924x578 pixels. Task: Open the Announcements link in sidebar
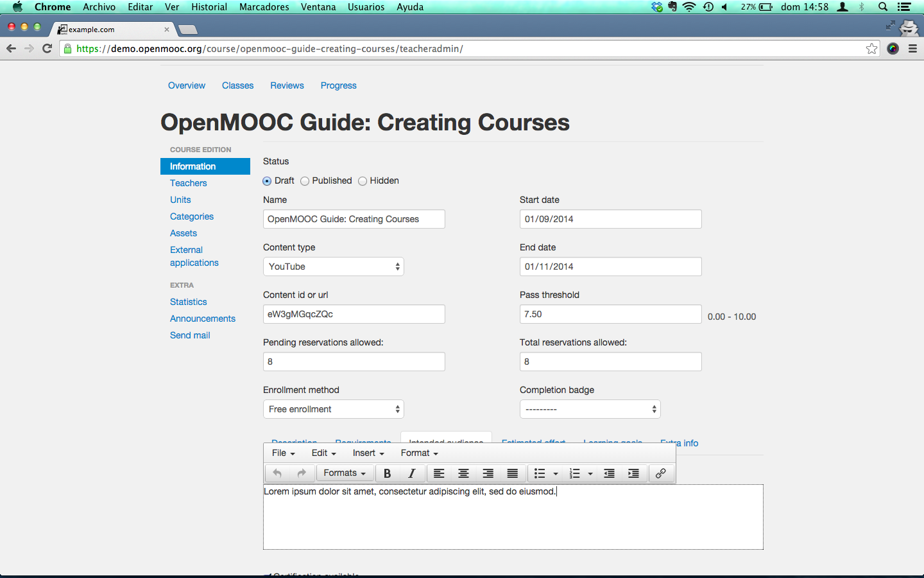[x=203, y=319]
